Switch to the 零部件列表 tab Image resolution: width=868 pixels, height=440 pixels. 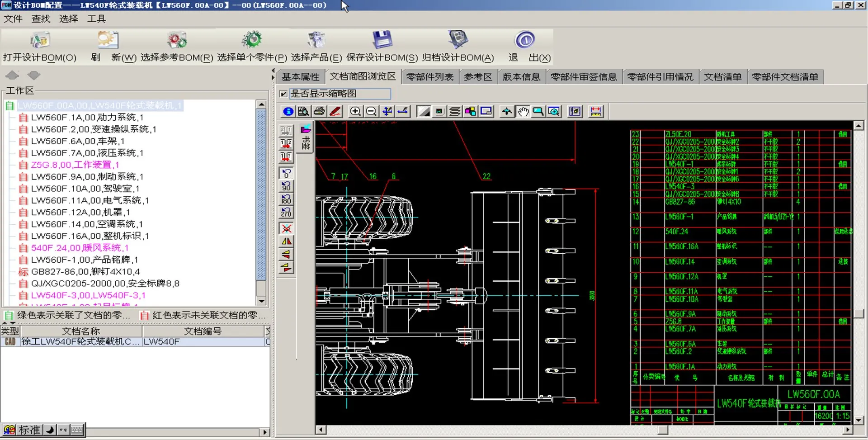[429, 77]
